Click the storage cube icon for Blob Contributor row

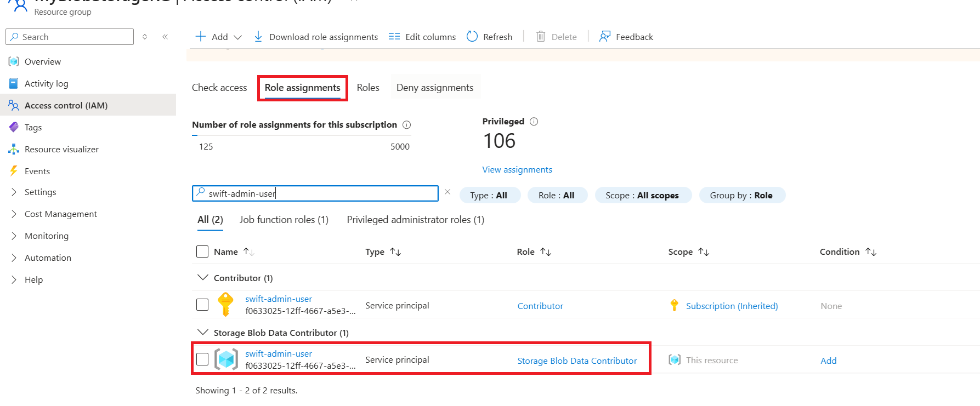coord(226,359)
